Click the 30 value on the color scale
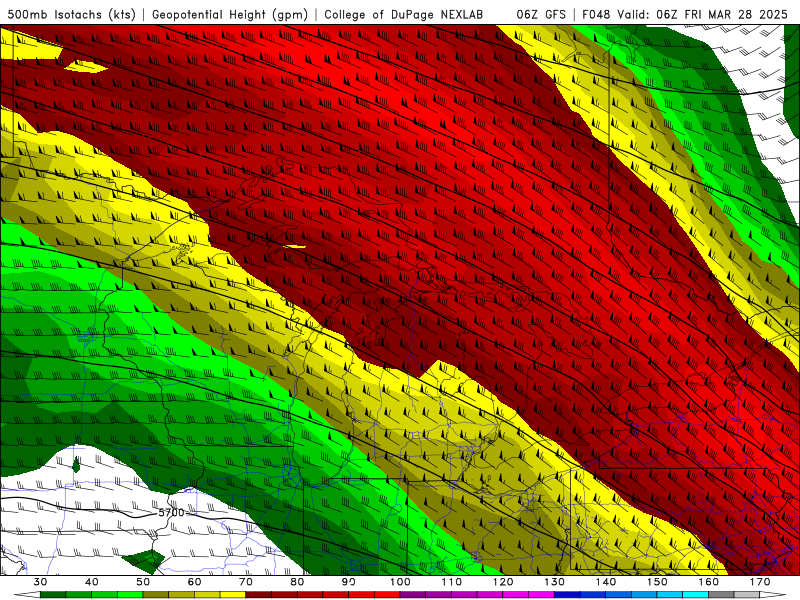Image resolution: width=800 pixels, height=600 pixels. click(x=40, y=582)
